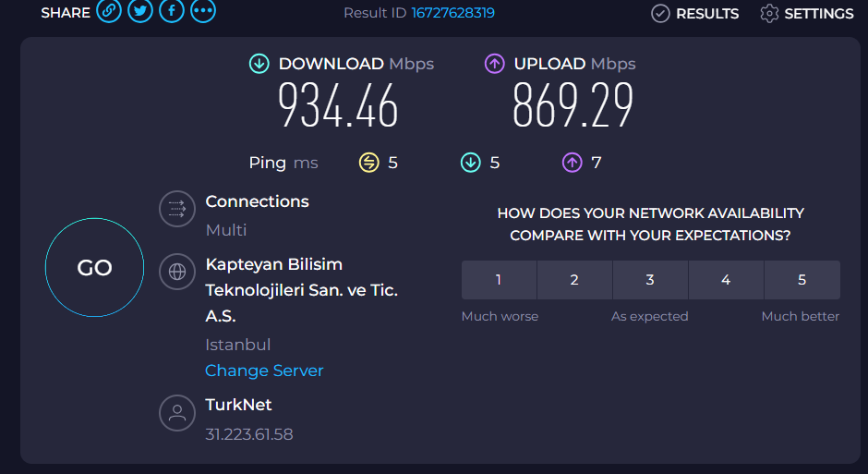Rate network availability as 3
The width and height of the screenshot is (868, 474).
(650, 280)
